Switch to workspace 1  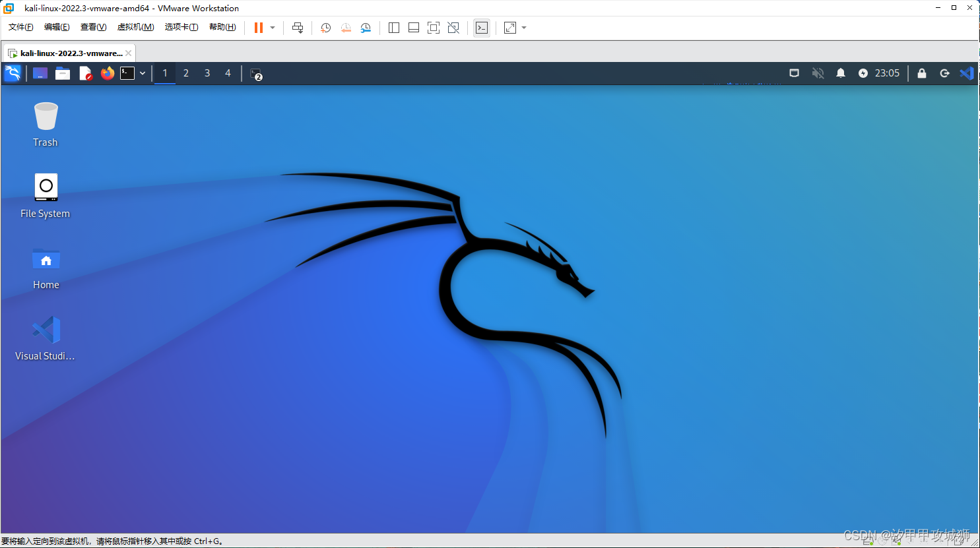pyautogui.click(x=165, y=73)
